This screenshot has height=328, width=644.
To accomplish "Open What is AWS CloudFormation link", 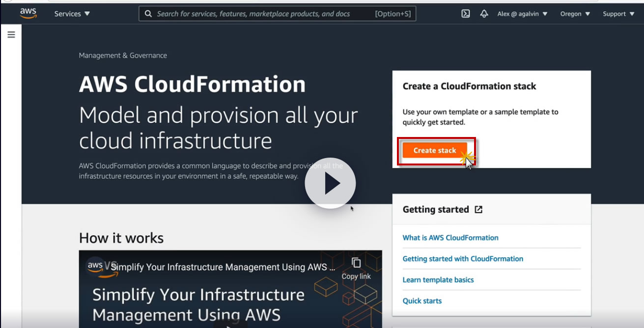I will tap(450, 238).
